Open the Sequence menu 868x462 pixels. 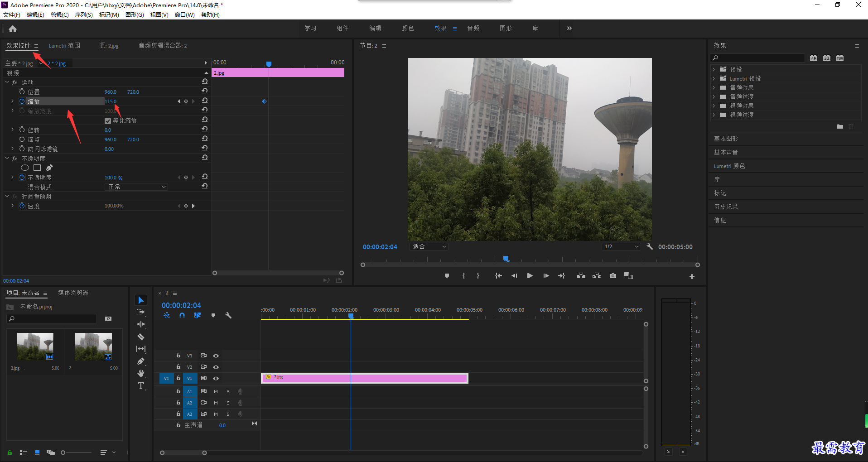pos(84,15)
